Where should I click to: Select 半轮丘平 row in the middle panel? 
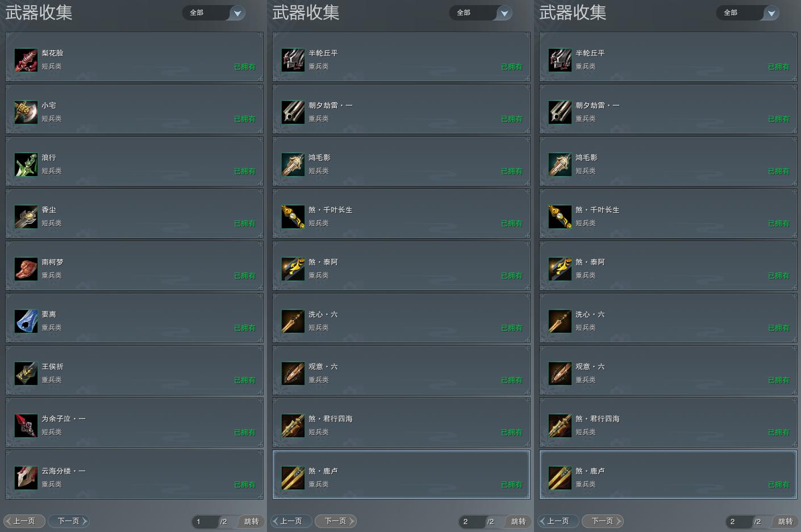click(x=401, y=57)
